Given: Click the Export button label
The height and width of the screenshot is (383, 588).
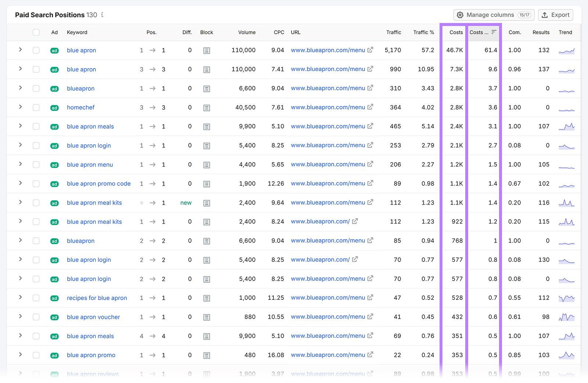Looking at the screenshot, I should pos(560,15).
